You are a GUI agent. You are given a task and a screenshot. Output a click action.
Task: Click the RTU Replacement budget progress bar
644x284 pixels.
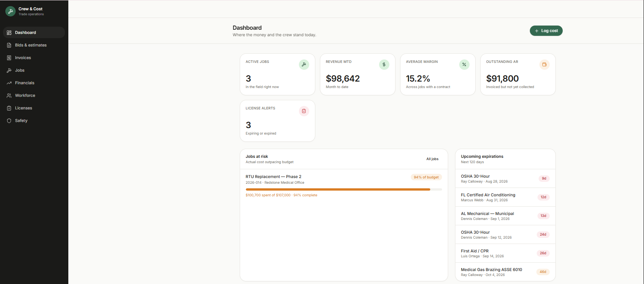click(x=344, y=189)
